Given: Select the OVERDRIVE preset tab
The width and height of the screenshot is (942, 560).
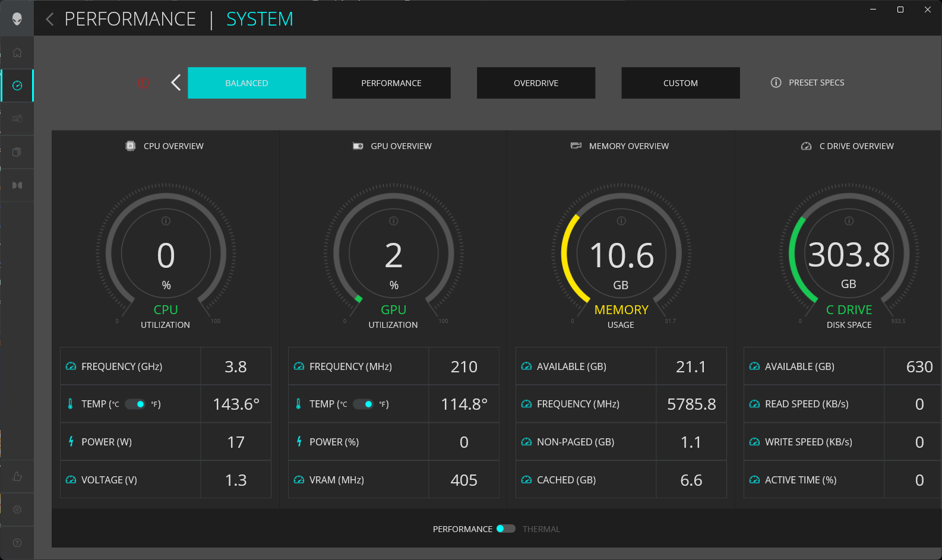Looking at the screenshot, I should (x=536, y=83).
